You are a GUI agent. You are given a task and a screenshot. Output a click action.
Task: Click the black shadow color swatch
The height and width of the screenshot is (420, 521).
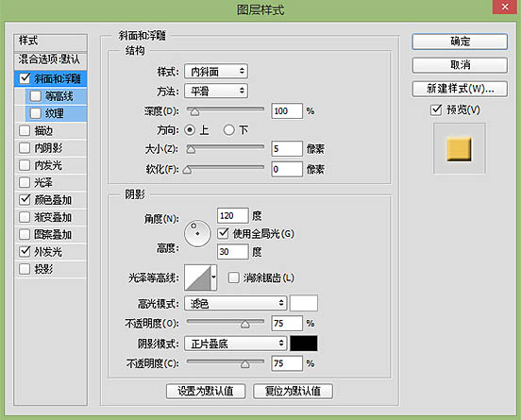304,344
